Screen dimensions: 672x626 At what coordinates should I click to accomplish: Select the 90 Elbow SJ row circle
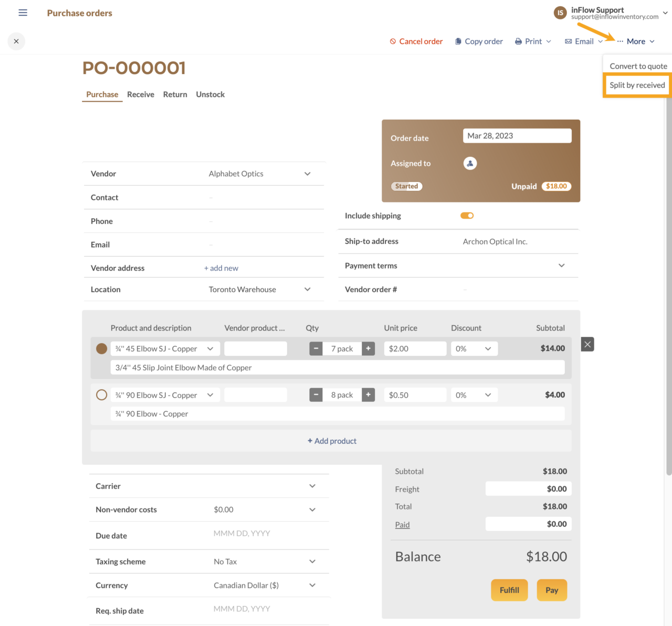pyautogui.click(x=102, y=395)
